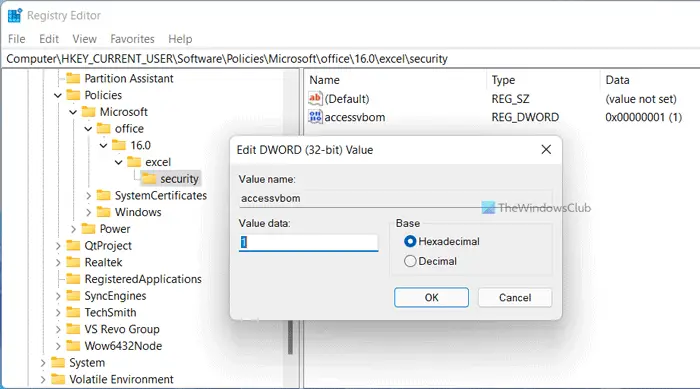Click the RegisteredApplications key label
This screenshot has height=389, width=700.
click(143, 279)
